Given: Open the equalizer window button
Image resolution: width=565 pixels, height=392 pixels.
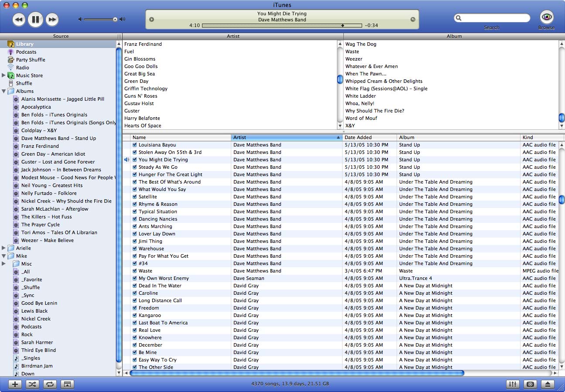Looking at the screenshot, I should point(513,384).
